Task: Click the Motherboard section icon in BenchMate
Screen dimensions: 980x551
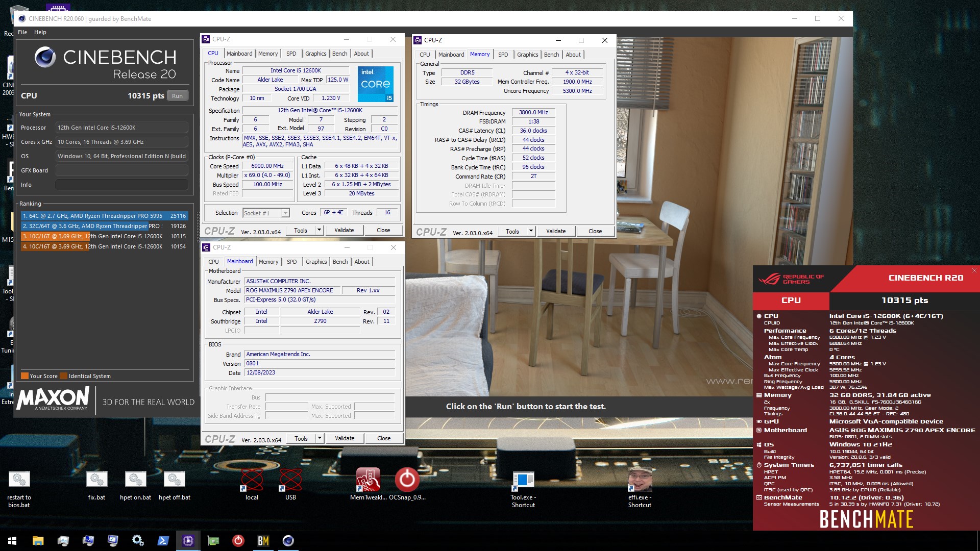Action: coord(759,431)
